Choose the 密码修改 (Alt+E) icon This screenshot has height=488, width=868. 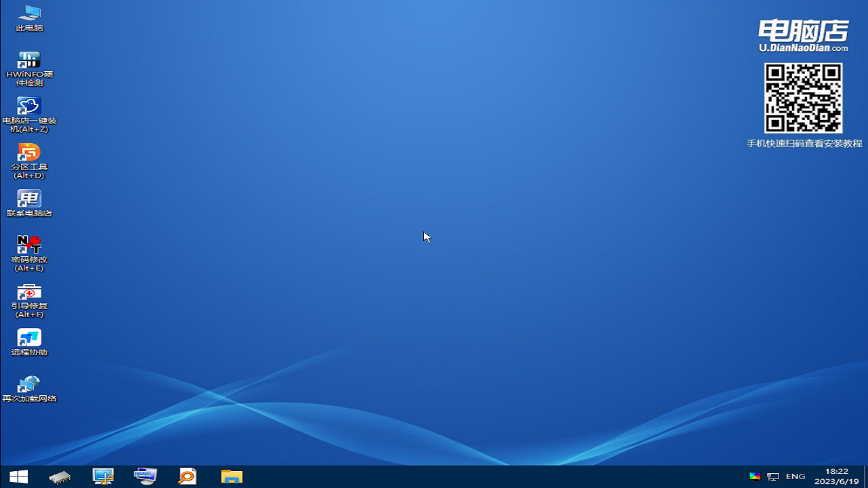pos(29,253)
